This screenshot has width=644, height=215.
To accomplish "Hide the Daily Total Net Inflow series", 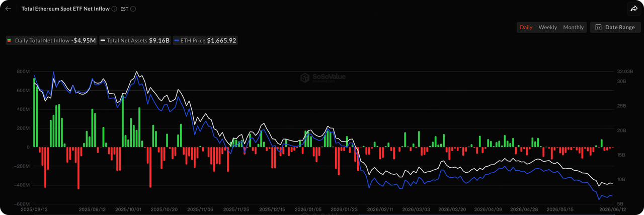I will (x=51, y=40).
